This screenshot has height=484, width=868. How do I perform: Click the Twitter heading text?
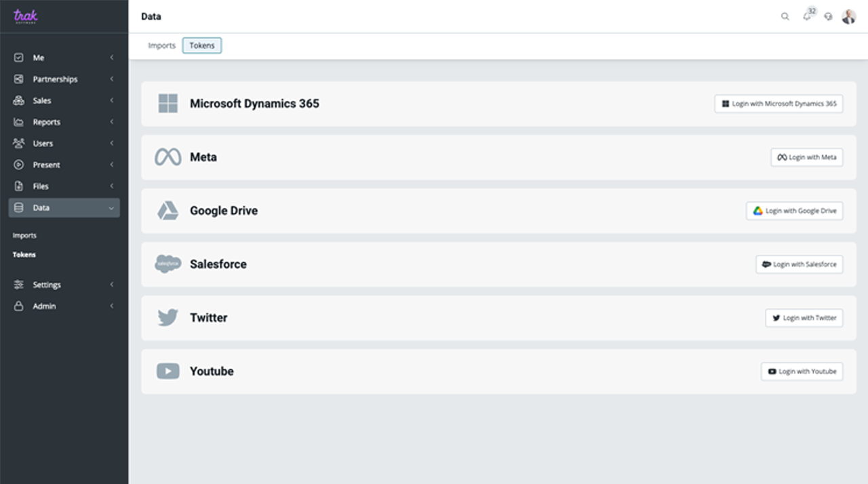(209, 317)
